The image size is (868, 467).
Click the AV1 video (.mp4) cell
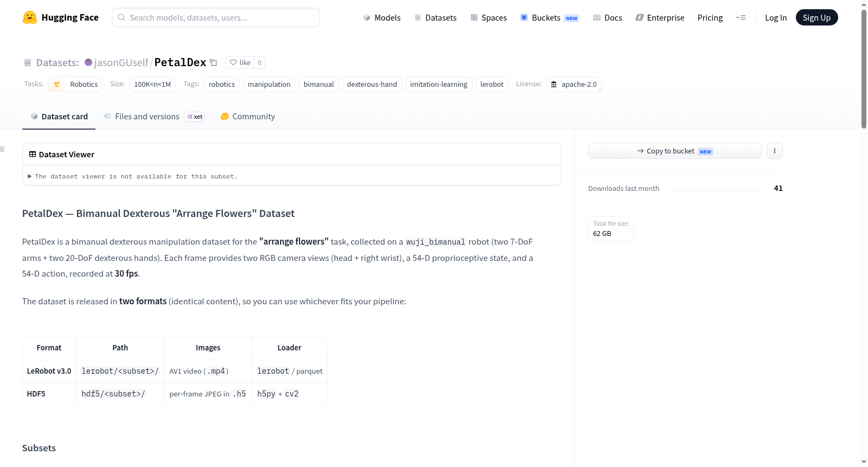click(208, 371)
